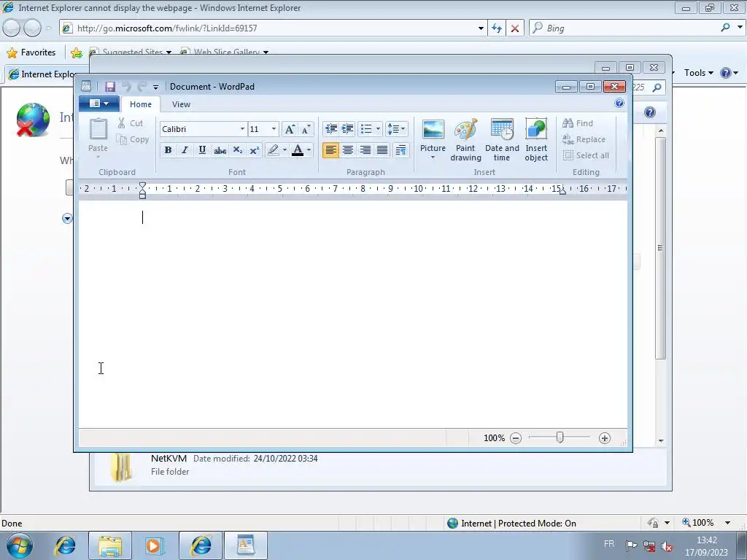This screenshot has width=747, height=560.
Task: Select Center text alignment
Action: click(x=348, y=150)
